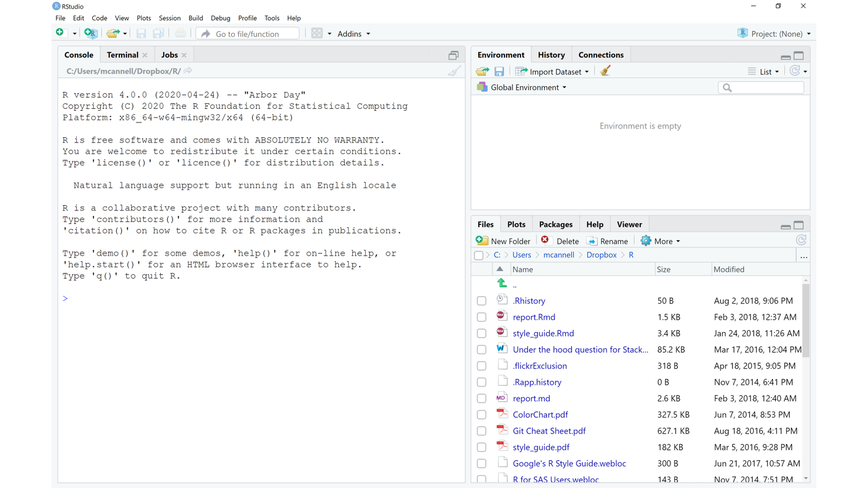The width and height of the screenshot is (868, 488).
Task: Check the ColorChart.pdf file checkbox
Action: coord(481,415)
